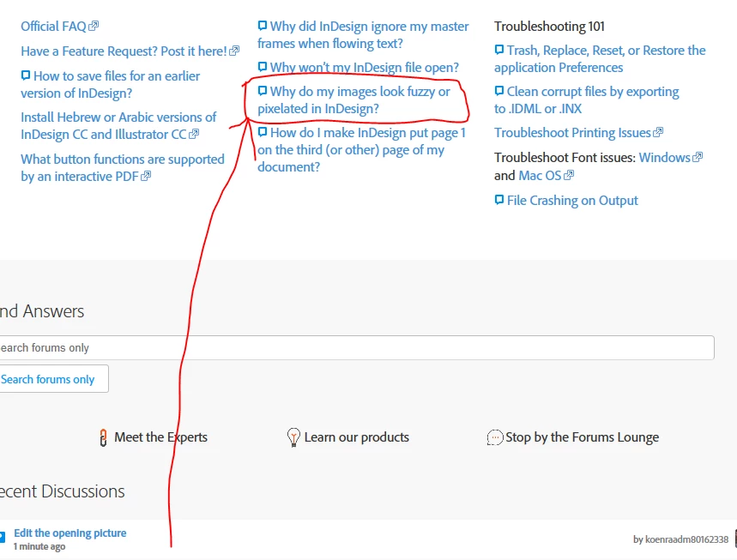Screen dimensions: 737x560
Task: Open Learn our products
Action: (357, 437)
